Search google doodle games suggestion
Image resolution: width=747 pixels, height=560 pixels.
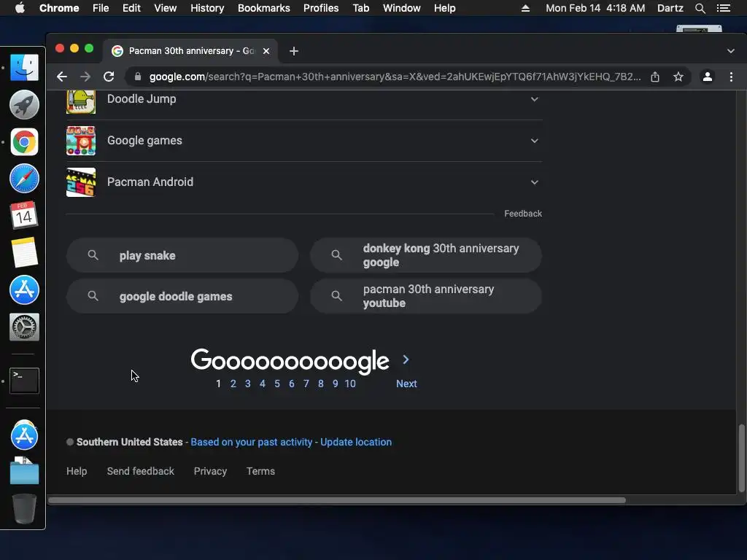coord(182,296)
